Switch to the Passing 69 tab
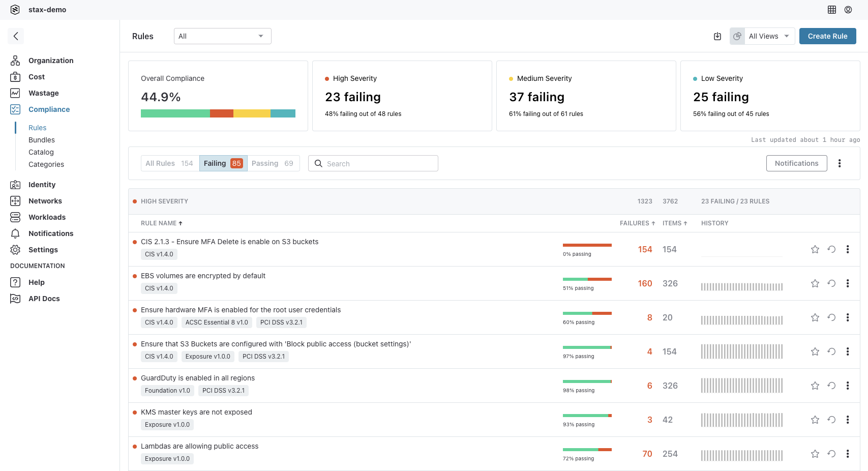The width and height of the screenshot is (868, 471). coord(273,163)
